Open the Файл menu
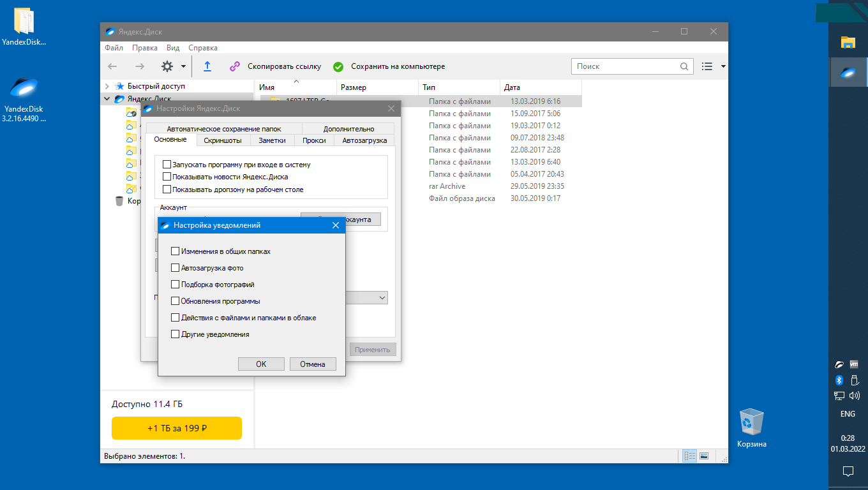Image resolution: width=868 pixels, height=490 pixels. (114, 48)
